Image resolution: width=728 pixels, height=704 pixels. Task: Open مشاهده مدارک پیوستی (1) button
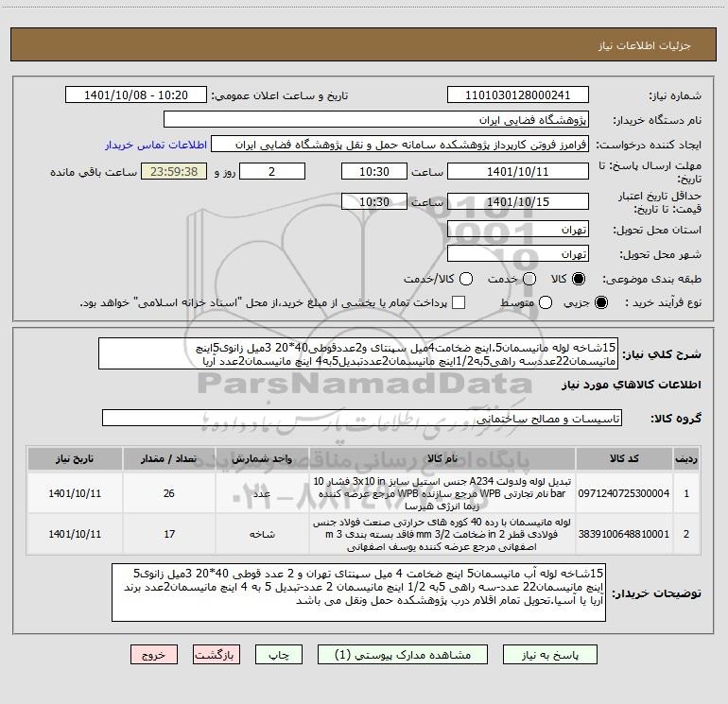(403, 654)
